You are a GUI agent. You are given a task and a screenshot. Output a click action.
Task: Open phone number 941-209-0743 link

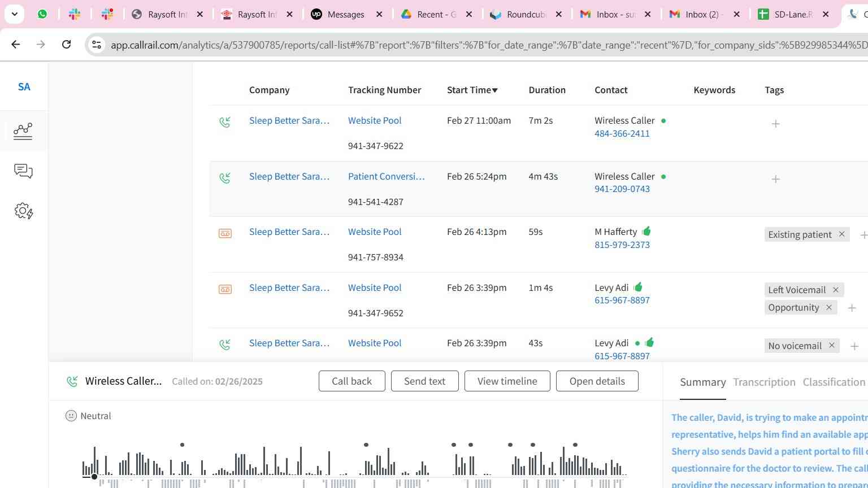click(622, 189)
